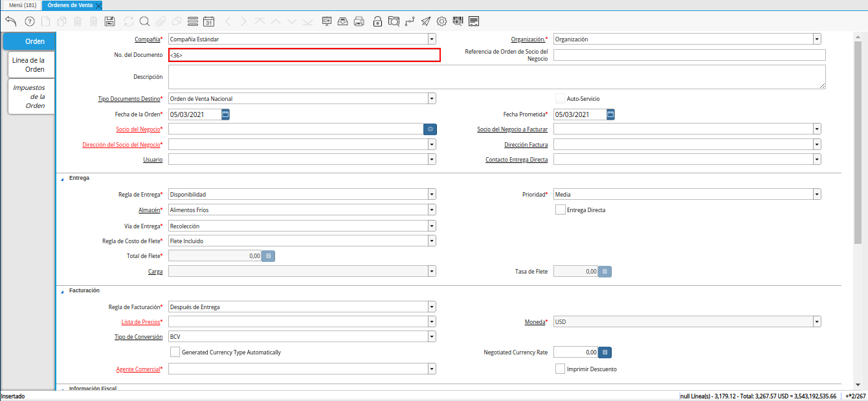Expand the Prioridad dropdown list
This screenshot has height=401, width=868.
pyautogui.click(x=817, y=194)
